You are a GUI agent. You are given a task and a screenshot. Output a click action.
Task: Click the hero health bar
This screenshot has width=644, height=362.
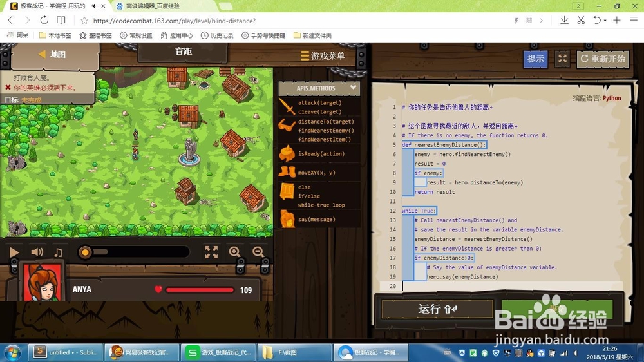click(200, 290)
